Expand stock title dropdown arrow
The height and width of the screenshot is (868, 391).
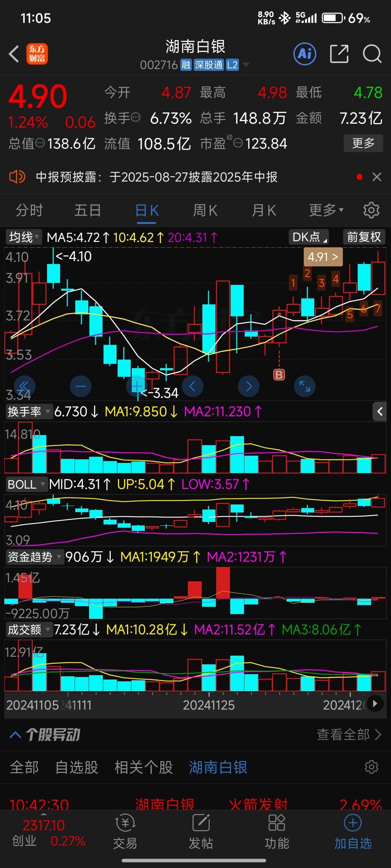click(x=246, y=65)
